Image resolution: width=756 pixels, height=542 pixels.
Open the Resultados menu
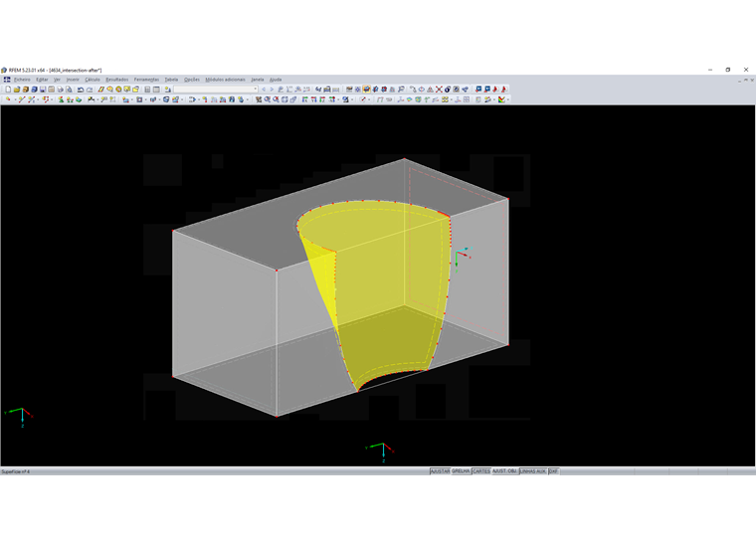tap(117, 80)
